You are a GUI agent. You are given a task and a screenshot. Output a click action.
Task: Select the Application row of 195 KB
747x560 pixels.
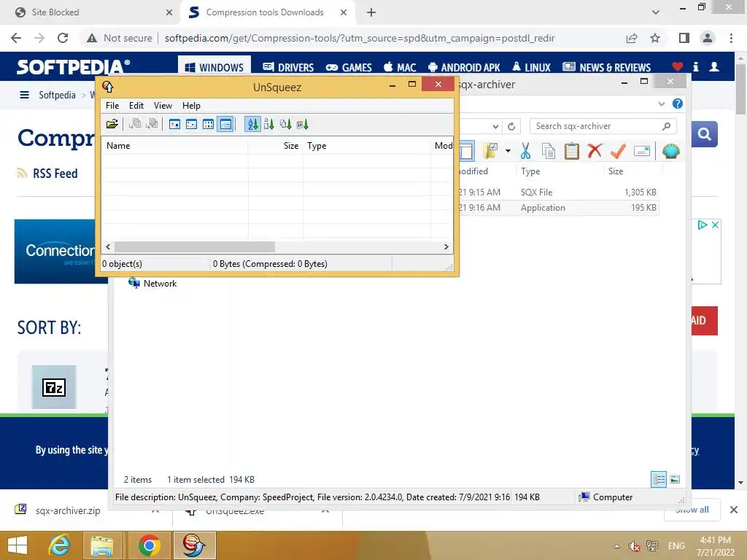click(x=559, y=208)
